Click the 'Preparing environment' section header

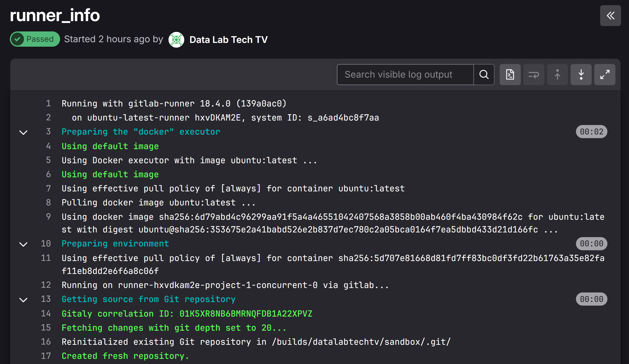coord(115,243)
